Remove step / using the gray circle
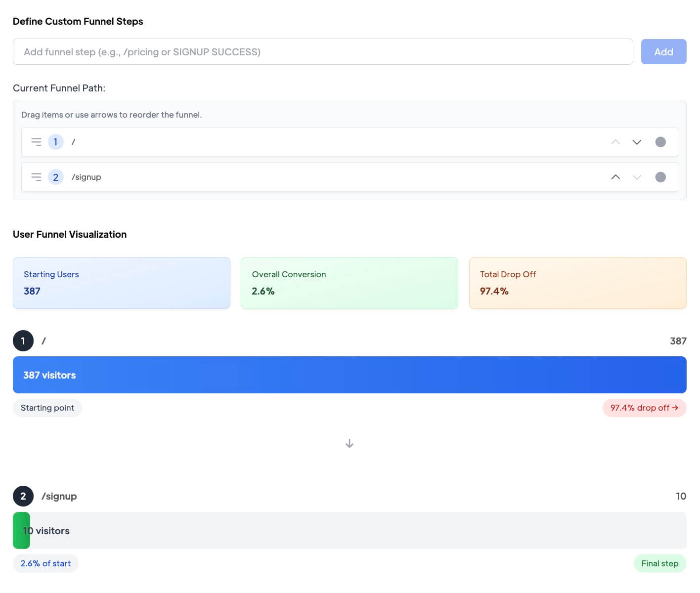700x593 pixels. point(660,142)
